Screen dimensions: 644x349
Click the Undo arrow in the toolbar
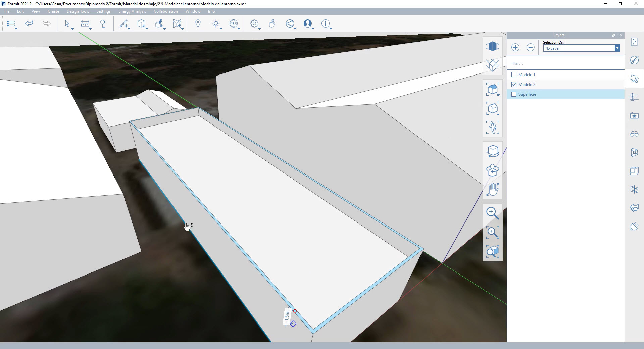pos(29,23)
